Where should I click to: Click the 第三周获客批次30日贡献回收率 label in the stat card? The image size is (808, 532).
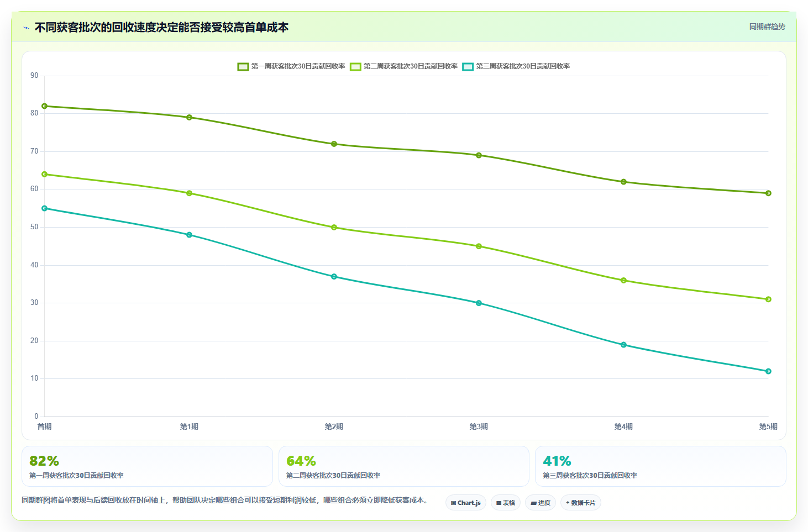(x=590, y=475)
